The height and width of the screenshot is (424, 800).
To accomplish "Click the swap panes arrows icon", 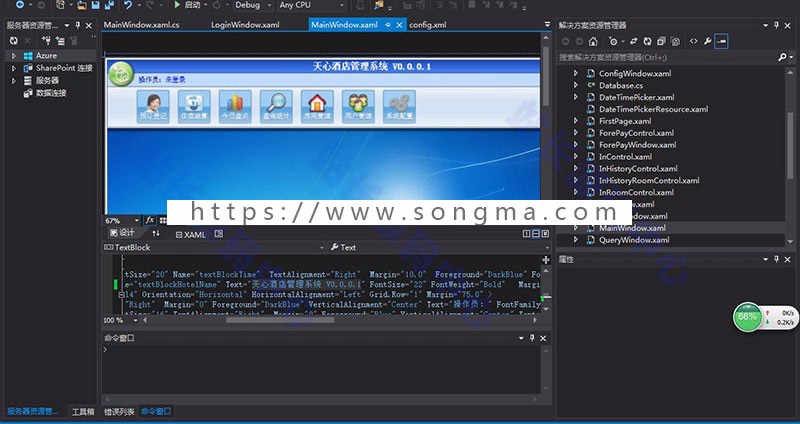I will [156, 233].
